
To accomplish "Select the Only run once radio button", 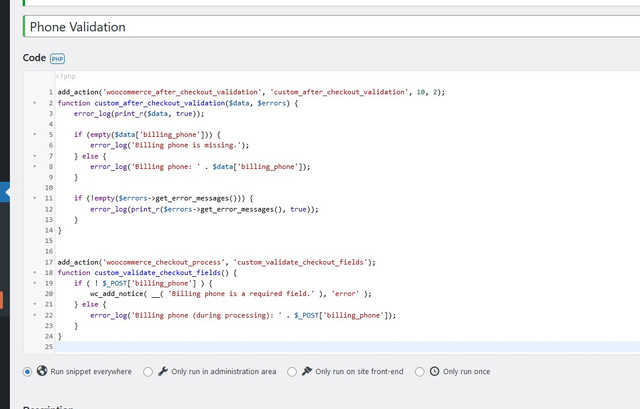I will point(420,372).
